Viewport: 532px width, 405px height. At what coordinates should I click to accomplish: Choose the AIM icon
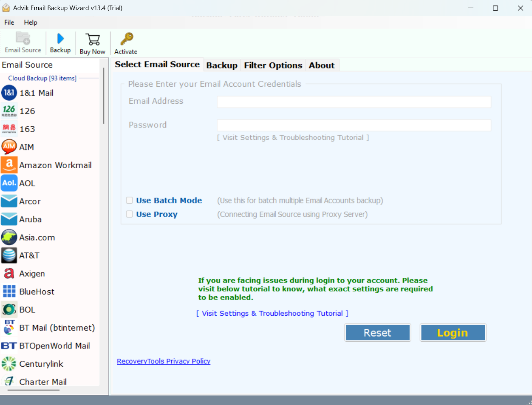(9, 147)
